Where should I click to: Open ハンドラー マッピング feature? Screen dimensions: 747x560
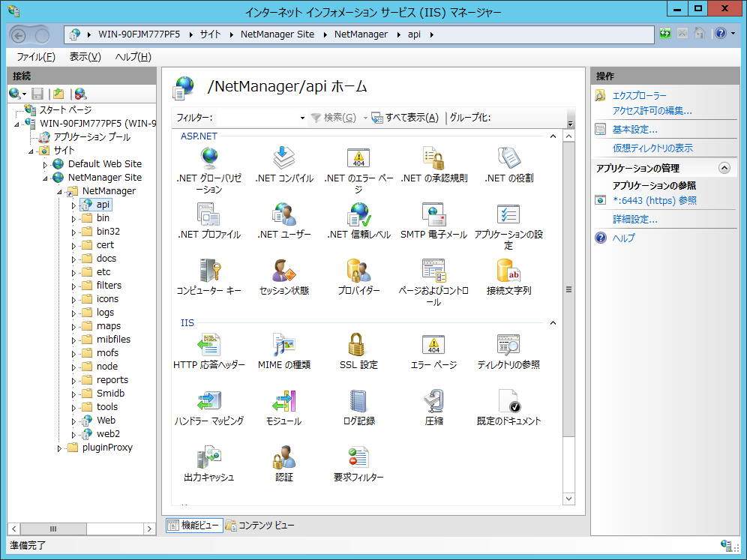coord(208,403)
